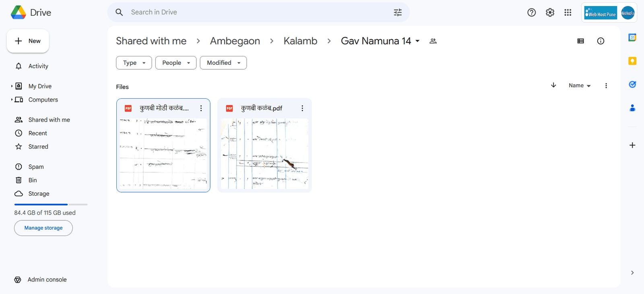Open Google Keep side panel
Image resolution: width=644 pixels, height=294 pixels.
pyautogui.click(x=632, y=61)
